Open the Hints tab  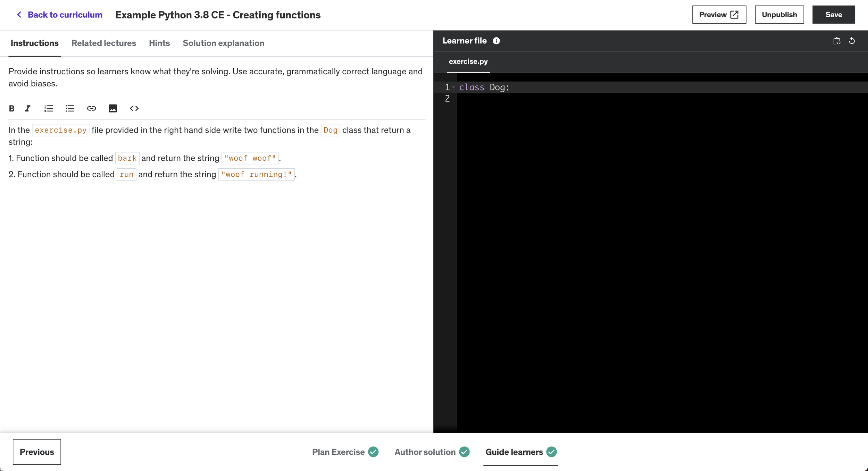tap(159, 43)
